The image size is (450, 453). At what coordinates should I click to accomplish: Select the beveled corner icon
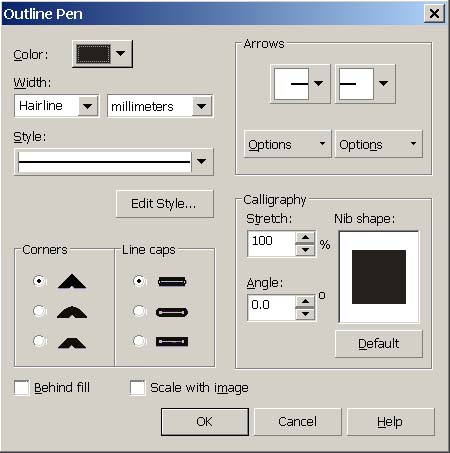tap(72, 343)
